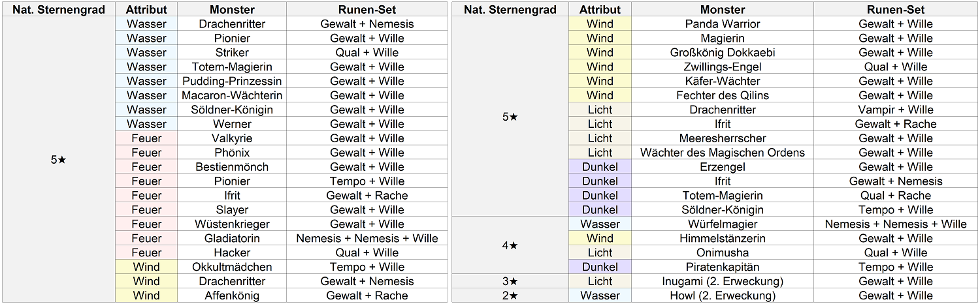The image size is (980, 304).
Task: Select the Howl (2. Erweckung) cell
Action: 723,296
